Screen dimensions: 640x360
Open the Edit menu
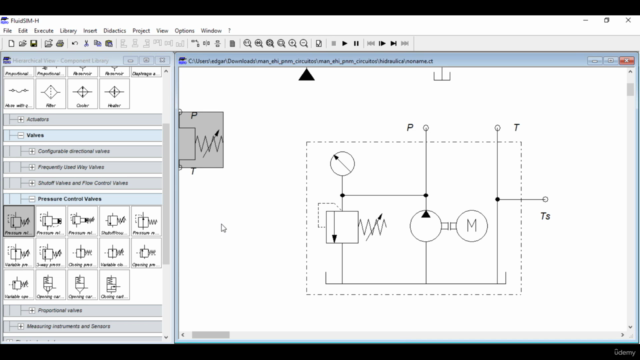(23, 31)
